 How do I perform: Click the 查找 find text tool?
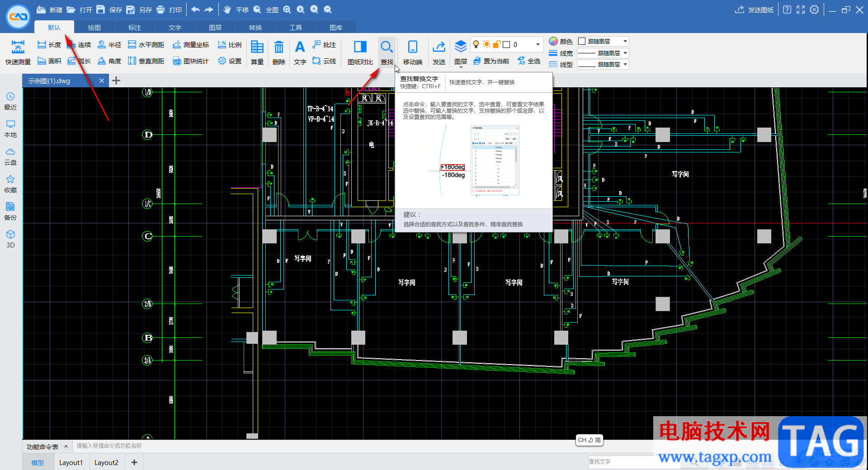pyautogui.click(x=387, y=52)
